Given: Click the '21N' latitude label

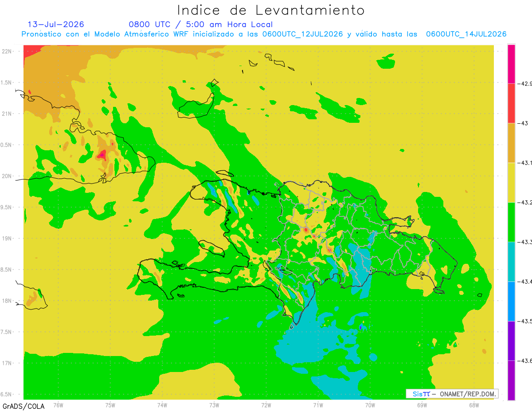Looking at the screenshot, I should coord(7,114).
